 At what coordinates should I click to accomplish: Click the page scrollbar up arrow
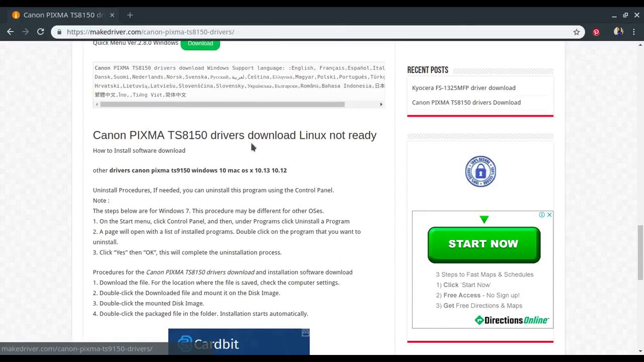(x=640, y=46)
